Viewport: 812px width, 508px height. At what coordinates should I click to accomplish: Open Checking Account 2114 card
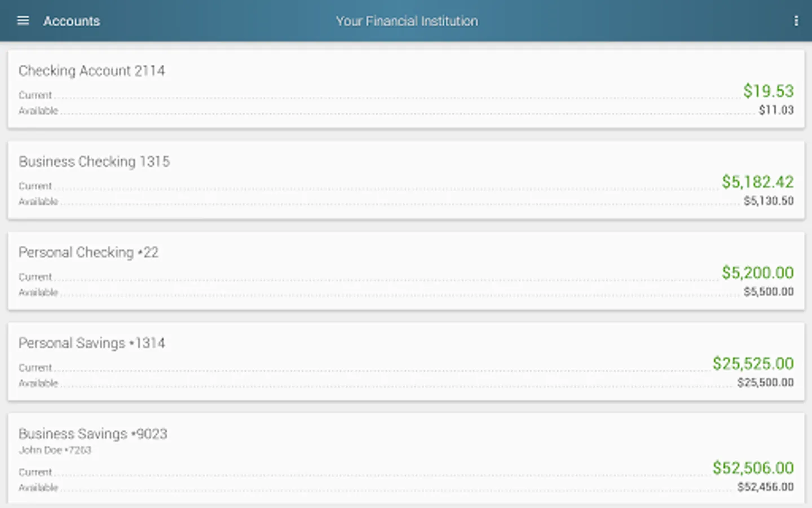(92, 71)
